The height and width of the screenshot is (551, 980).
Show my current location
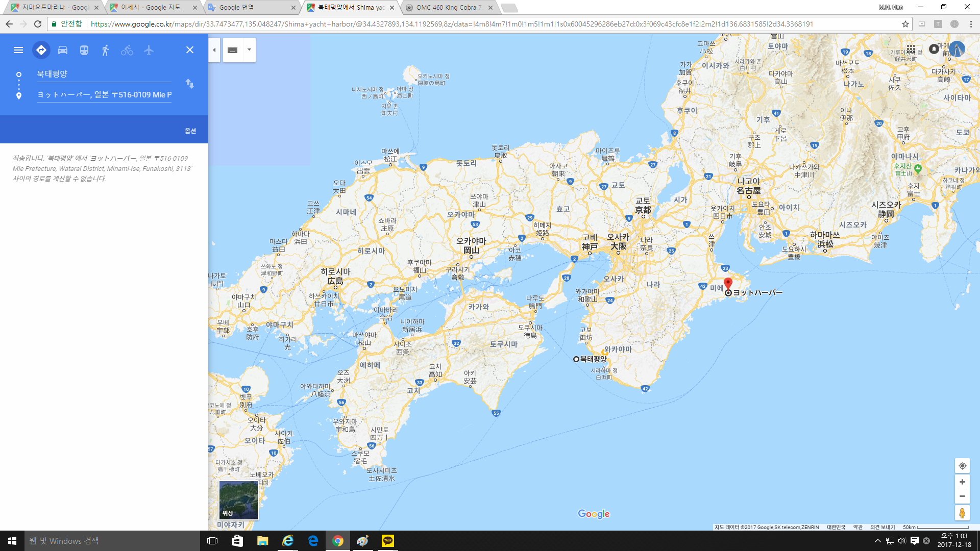(962, 466)
